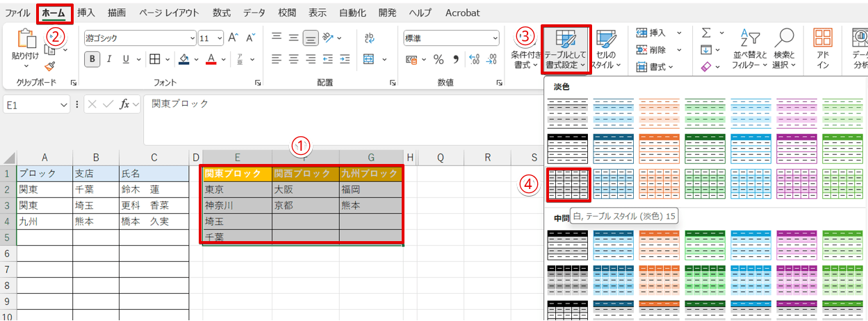Open the font name dropdown 游ゴシック
The width and height of the screenshot is (868, 321).
coord(193,38)
